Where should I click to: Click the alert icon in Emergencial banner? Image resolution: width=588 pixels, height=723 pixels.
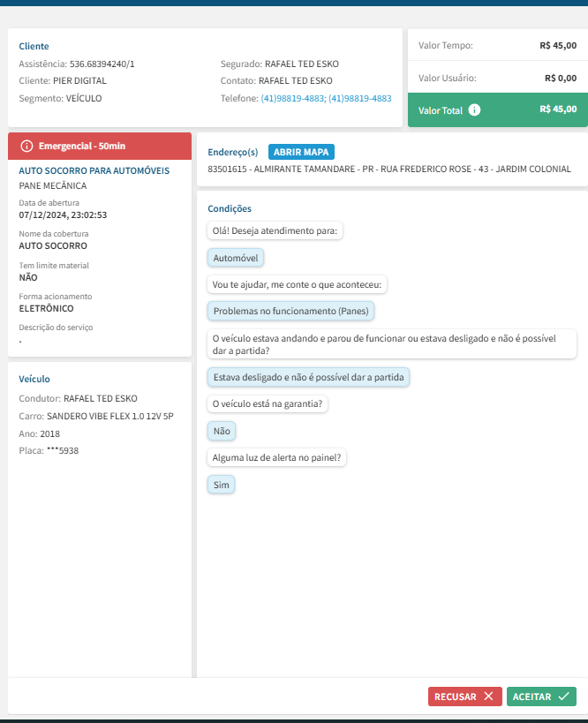click(26, 147)
